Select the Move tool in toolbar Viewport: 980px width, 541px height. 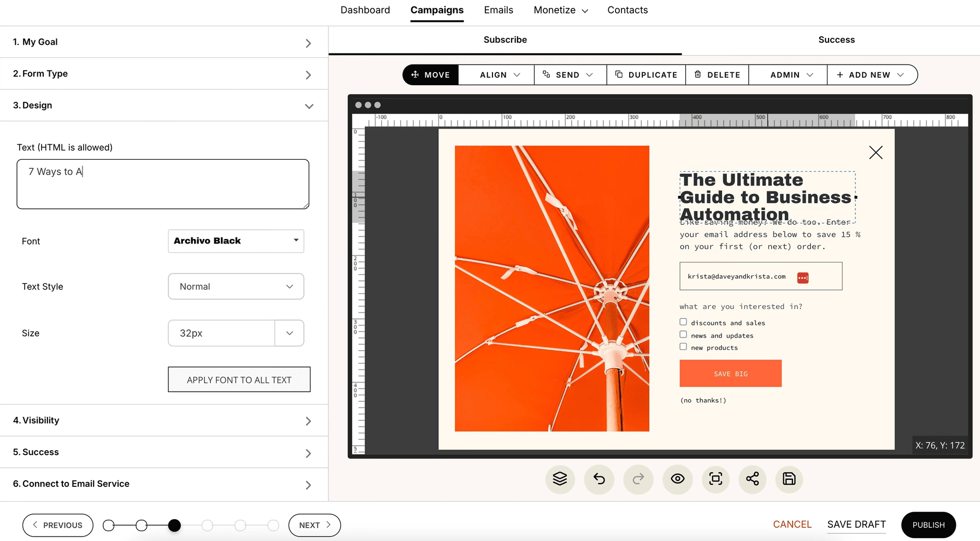click(x=431, y=75)
